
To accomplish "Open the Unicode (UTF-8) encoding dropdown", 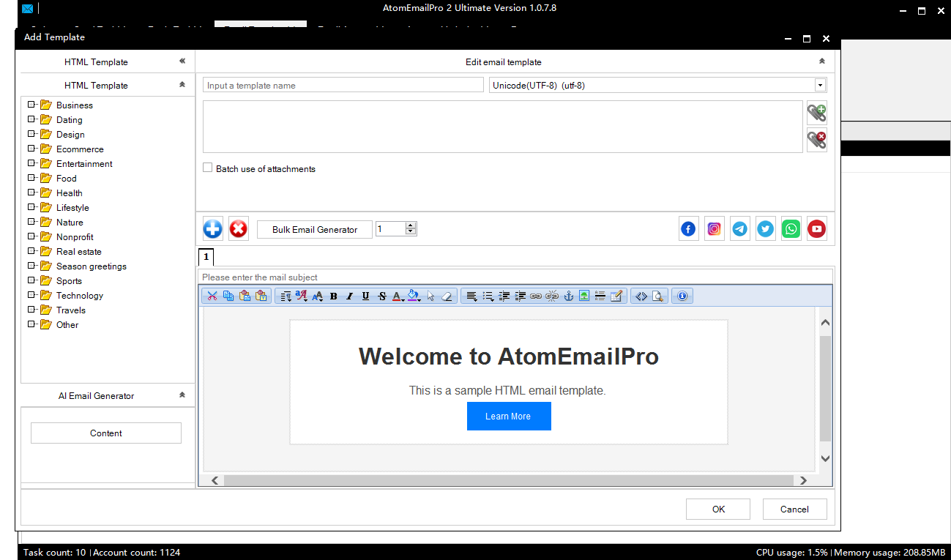I will click(820, 85).
